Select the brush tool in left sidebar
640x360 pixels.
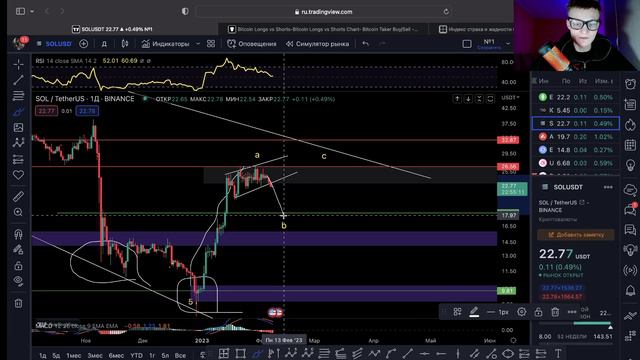[18, 112]
